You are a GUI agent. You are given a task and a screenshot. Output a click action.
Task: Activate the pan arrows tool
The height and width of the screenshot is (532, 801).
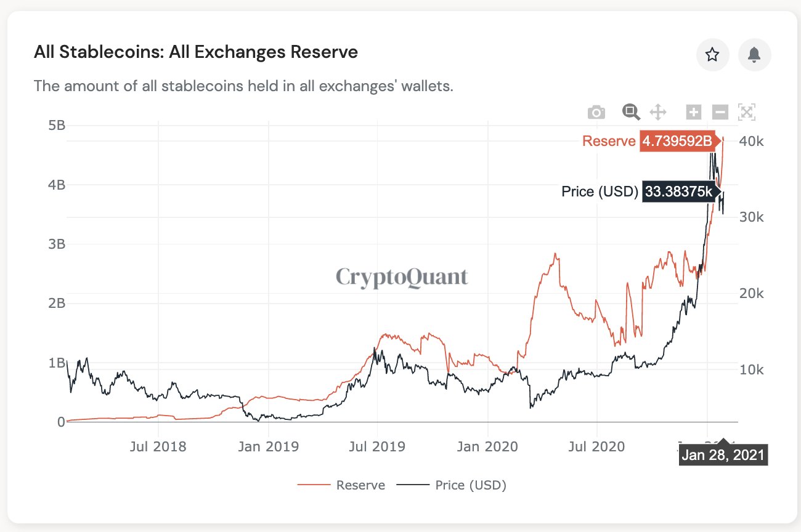pos(658,112)
